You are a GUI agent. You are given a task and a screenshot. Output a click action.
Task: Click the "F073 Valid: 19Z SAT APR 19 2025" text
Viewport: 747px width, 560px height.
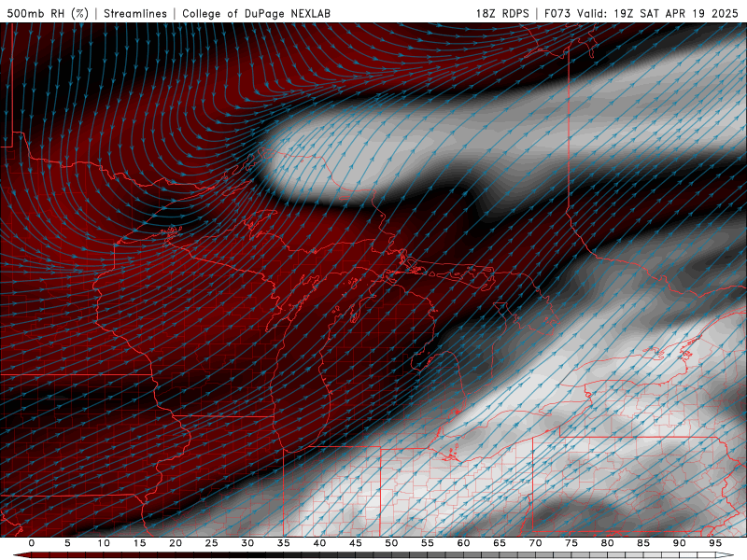click(641, 13)
